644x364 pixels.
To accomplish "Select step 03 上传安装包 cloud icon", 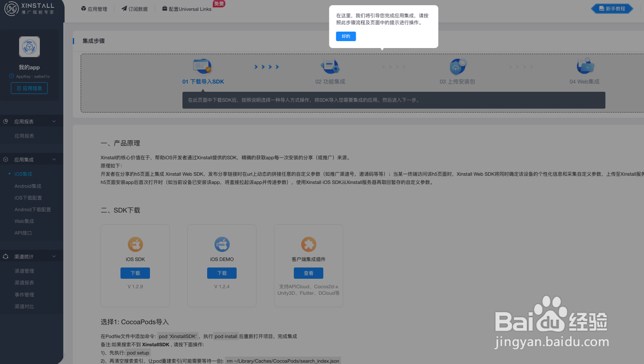I will (x=457, y=66).
